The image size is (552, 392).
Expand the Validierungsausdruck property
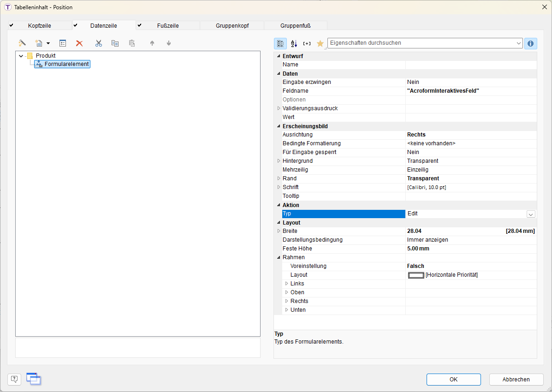pos(279,108)
